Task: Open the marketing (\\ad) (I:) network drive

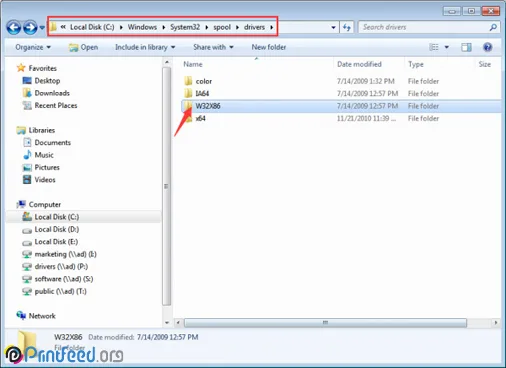Action: click(x=65, y=254)
